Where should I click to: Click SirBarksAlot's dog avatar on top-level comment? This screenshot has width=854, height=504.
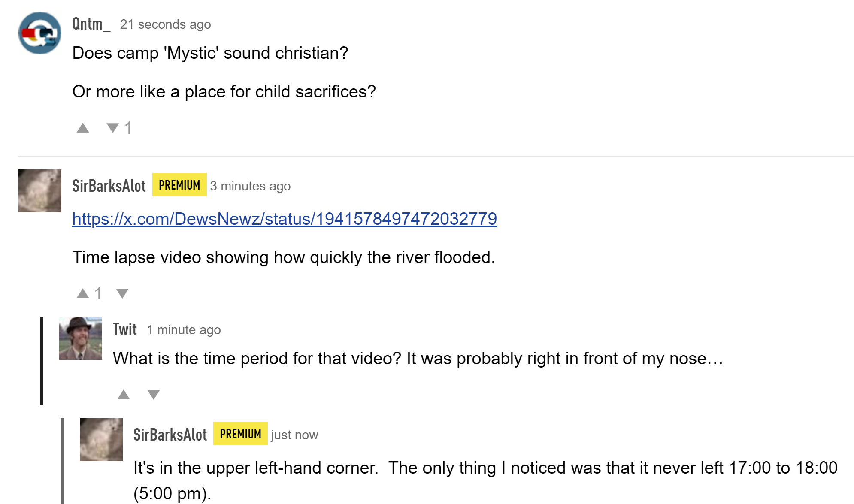click(40, 191)
